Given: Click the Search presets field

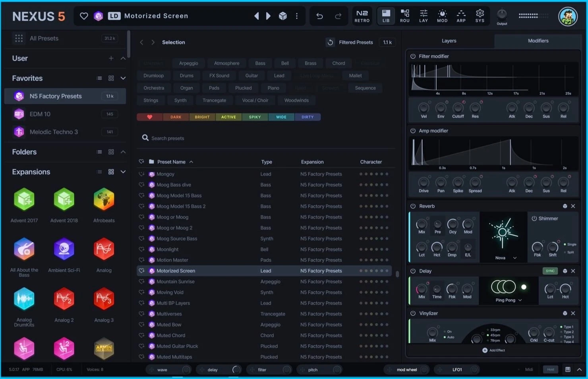Looking at the screenshot, I should click(266, 138).
